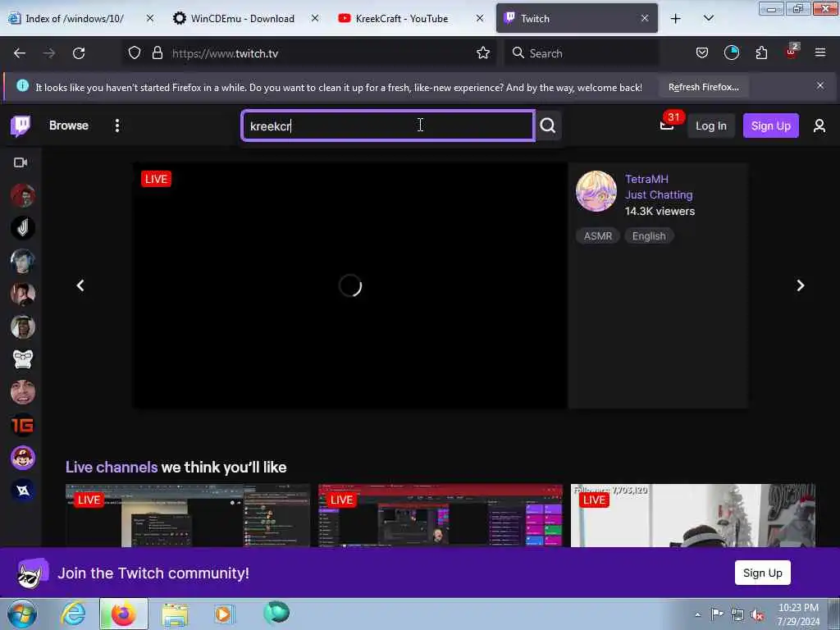Open the Windows Start orb
The image size is (840, 630).
[x=22, y=614]
